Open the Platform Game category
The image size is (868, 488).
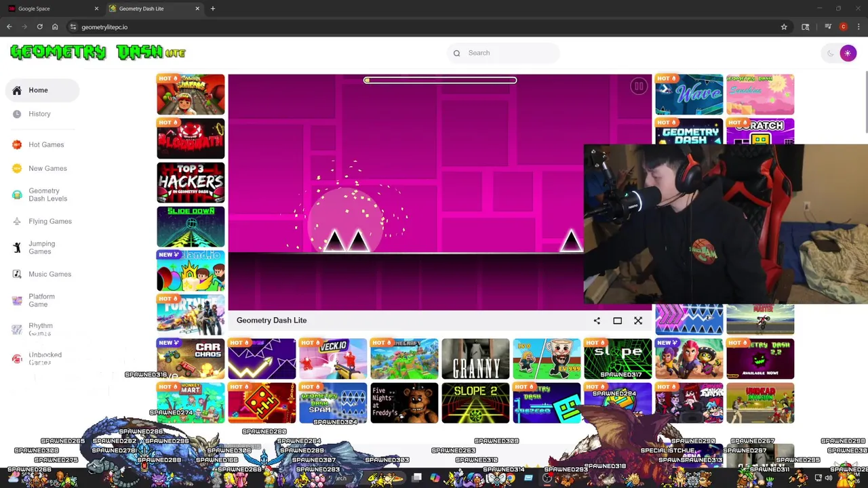42,300
